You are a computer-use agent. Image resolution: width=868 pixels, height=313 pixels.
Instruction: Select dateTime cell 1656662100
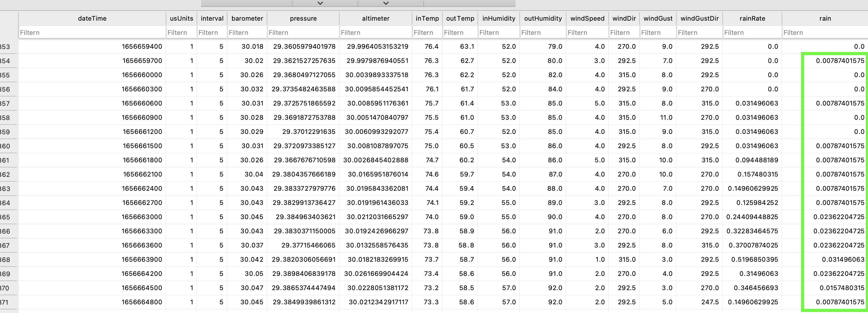(92, 174)
